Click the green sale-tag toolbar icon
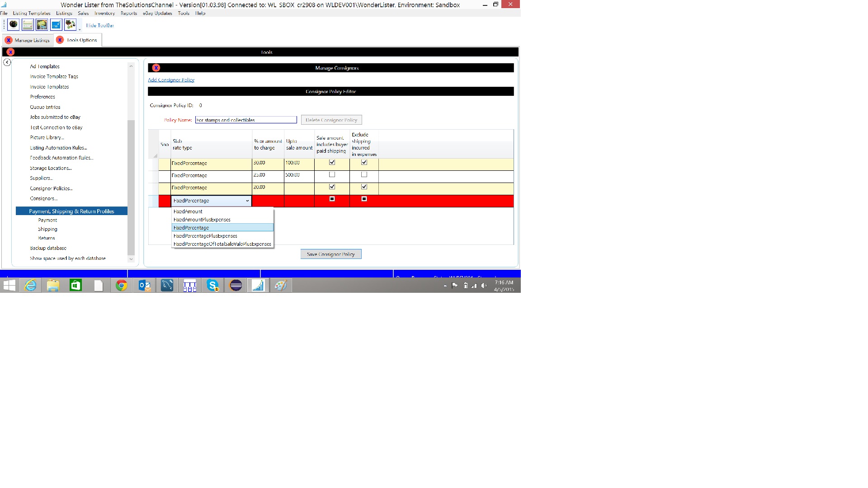Screen dimensions: 868x488 (42, 24)
